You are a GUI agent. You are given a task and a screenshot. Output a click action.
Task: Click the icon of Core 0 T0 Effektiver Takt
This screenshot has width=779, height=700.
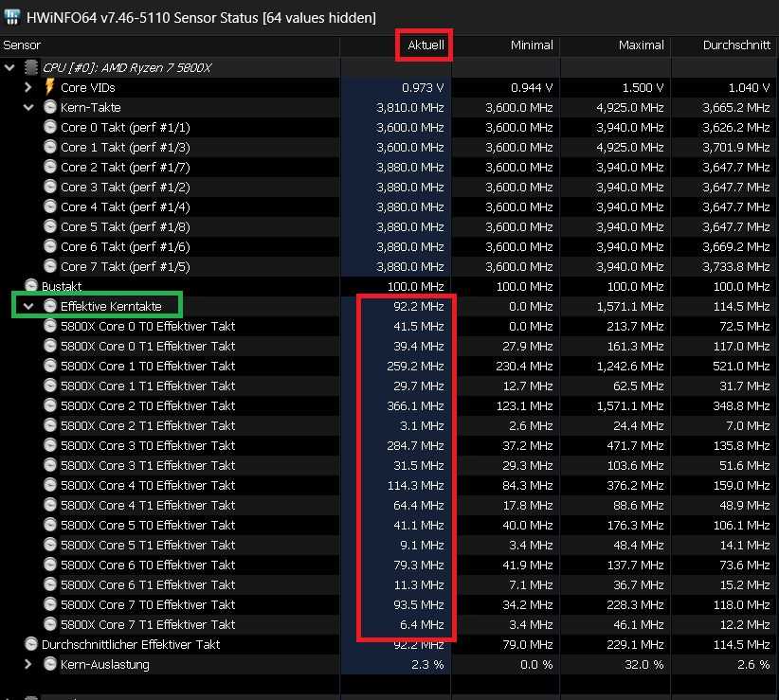[50, 326]
